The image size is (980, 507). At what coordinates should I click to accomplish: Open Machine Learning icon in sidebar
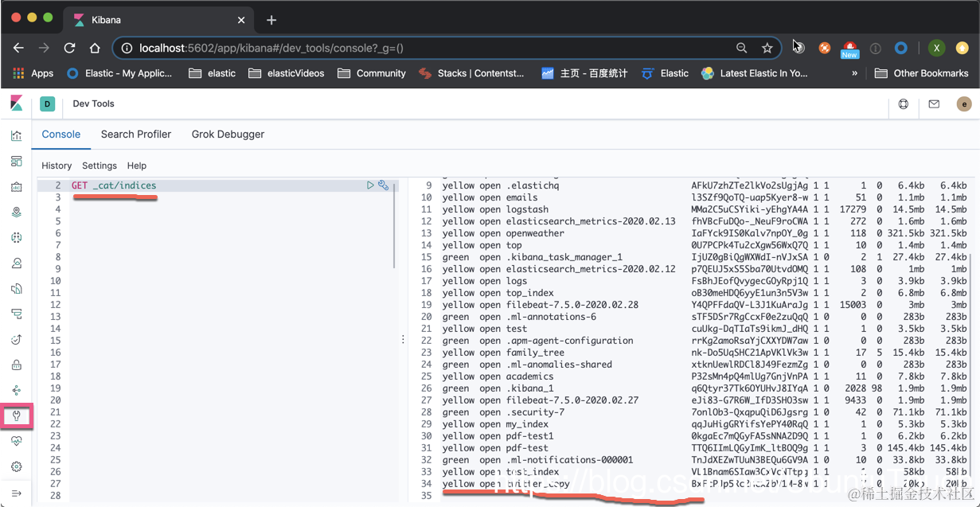pyautogui.click(x=16, y=238)
